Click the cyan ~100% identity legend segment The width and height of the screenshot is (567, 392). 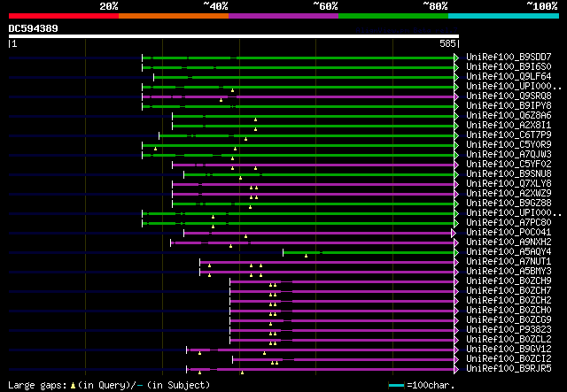pos(504,16)
